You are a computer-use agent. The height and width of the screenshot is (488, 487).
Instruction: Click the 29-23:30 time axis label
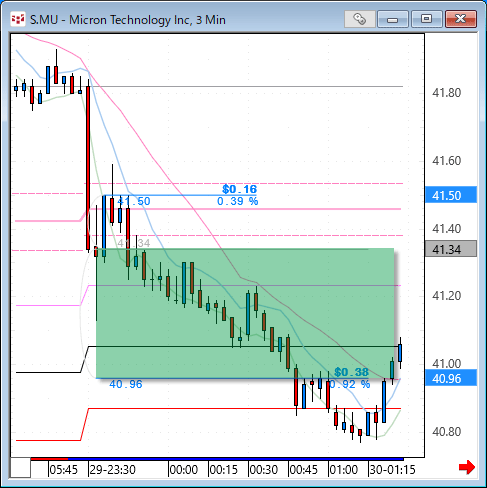pyautogui.click(x=113, y=470)
